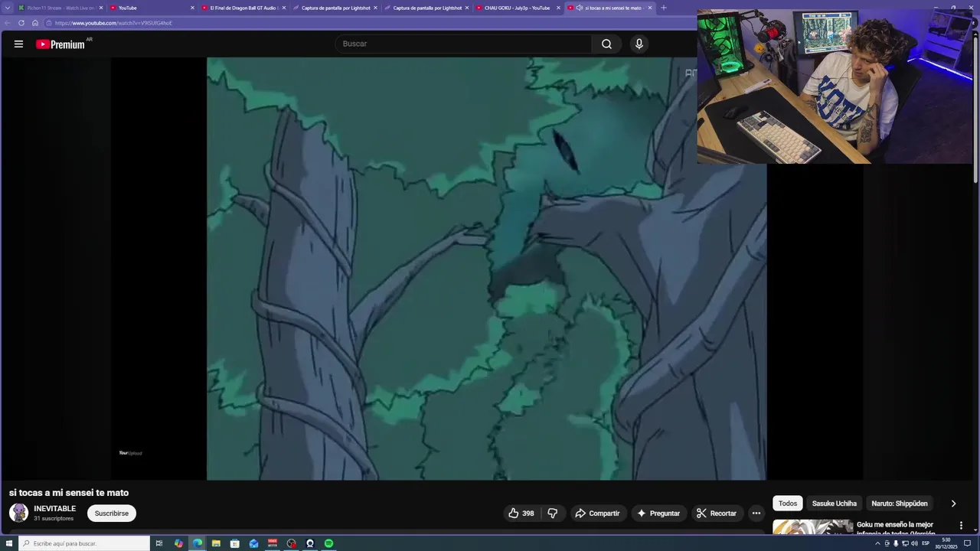Open Spotify from the taskbar
This screenshot has width=980, height=551.
[x=328, y=543]
